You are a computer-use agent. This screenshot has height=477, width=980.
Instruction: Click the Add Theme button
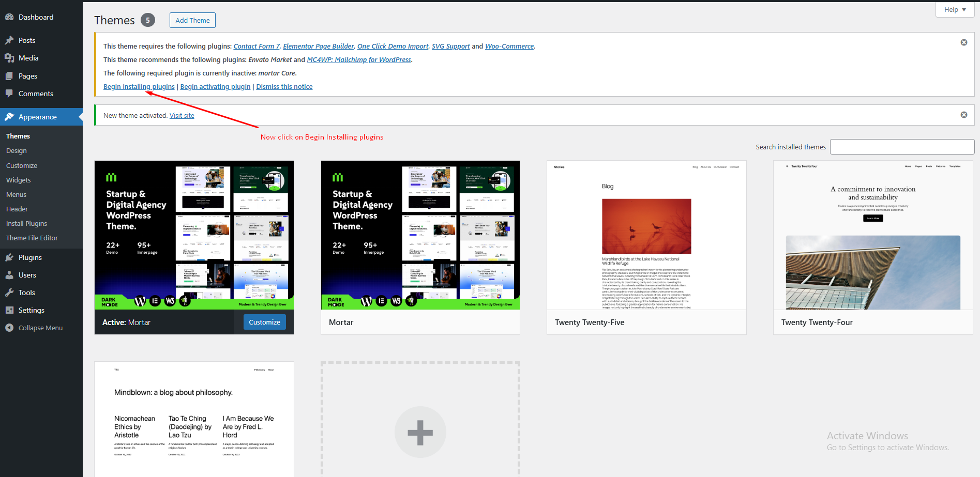[192, 20]
